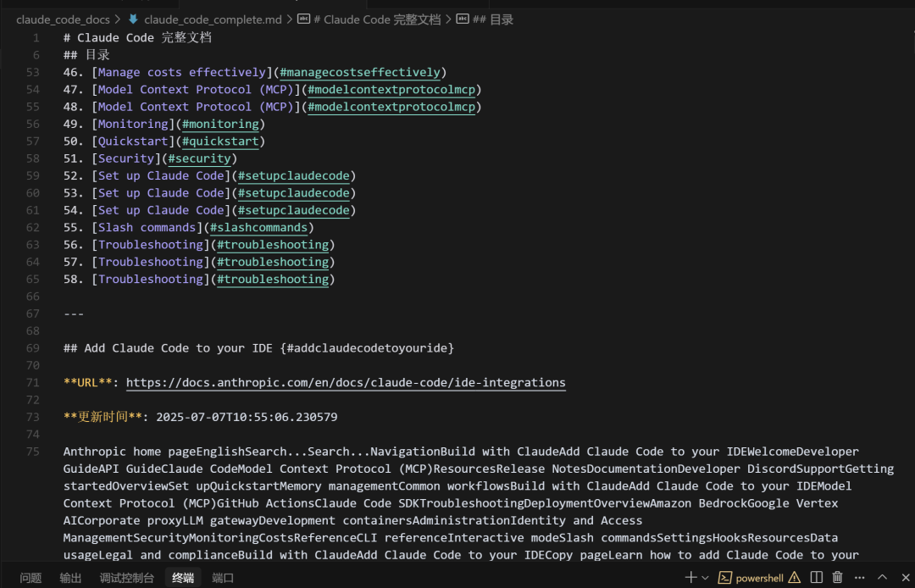Maximize the panel with the up chevron
Image resolution: width=915 pixels, height=588 pixels.
click(882, 578)
